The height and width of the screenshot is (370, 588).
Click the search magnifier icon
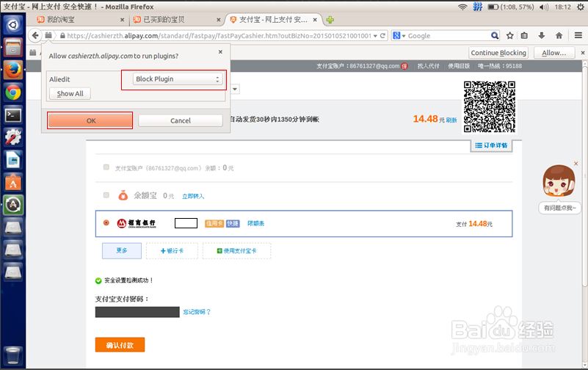[x=495, y=36]
